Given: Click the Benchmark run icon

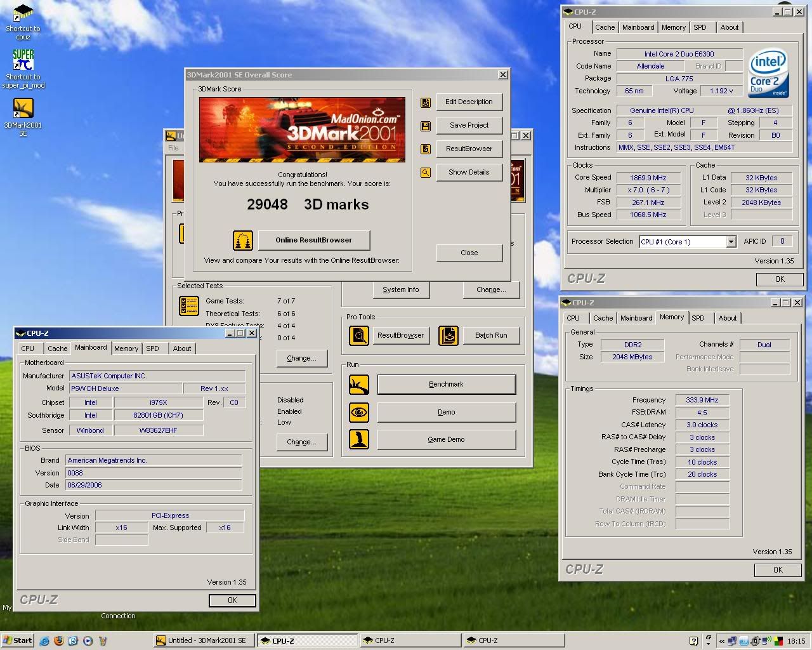Looking at the screenshot, I should [359, 385].
